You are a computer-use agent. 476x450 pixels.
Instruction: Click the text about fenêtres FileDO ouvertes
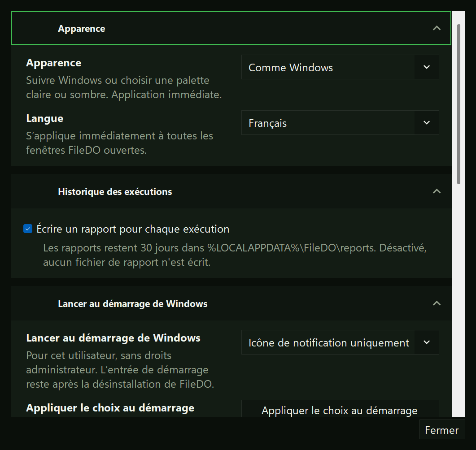pos(120,143)
